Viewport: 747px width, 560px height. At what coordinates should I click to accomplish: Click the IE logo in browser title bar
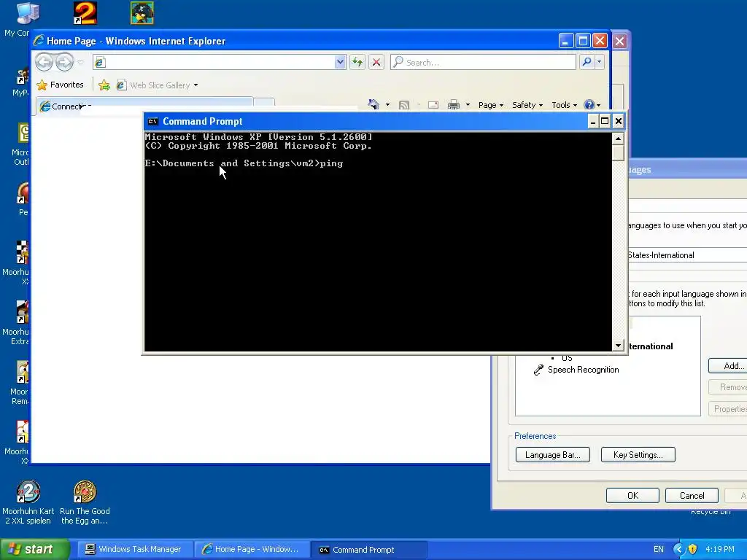[39, 41]
